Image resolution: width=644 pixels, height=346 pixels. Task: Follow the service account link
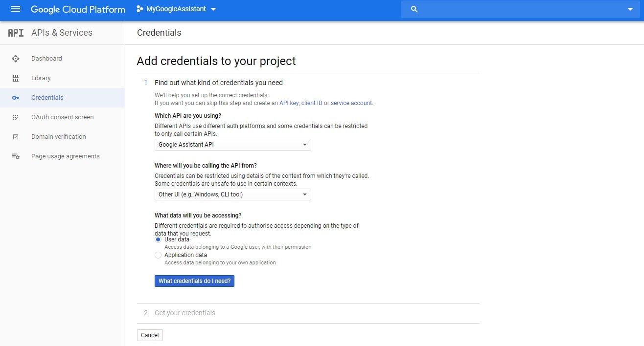tap(351, 103)
